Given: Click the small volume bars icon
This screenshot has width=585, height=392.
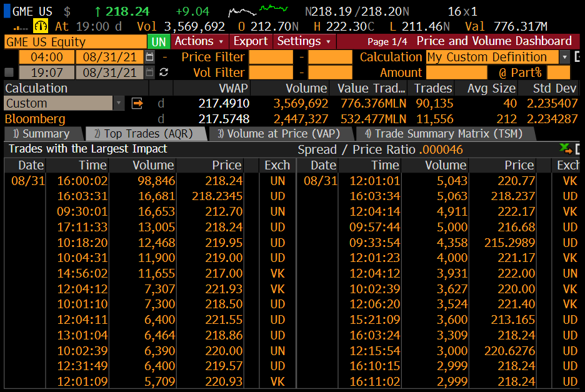Looking at the screenshot, I should click(21, 28).
